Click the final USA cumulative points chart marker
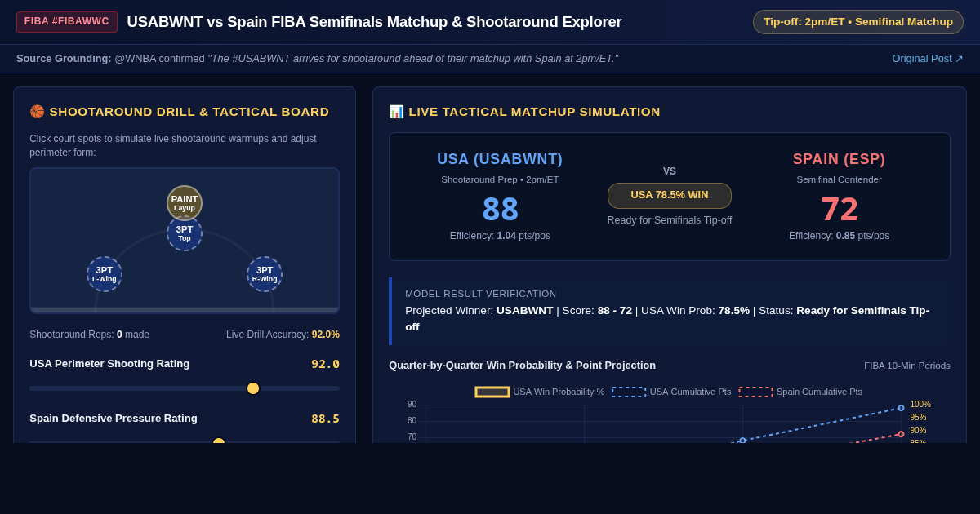Screen dimensions: 980x514 tap(901, 408)
